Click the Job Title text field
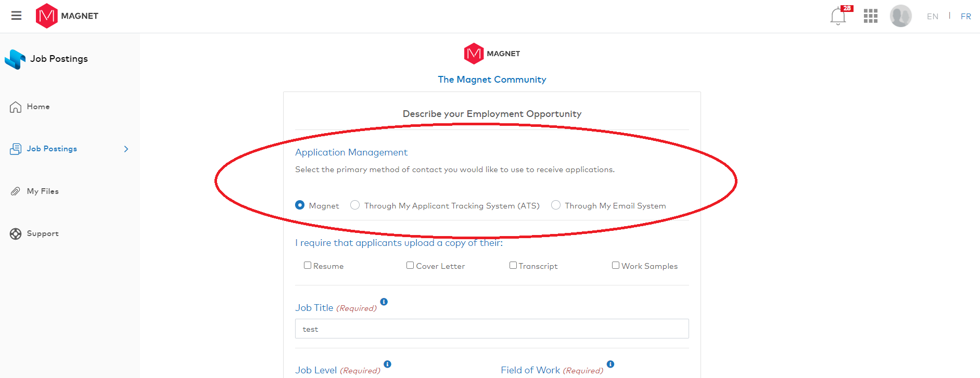The height and width of the screenshot is (378, 980). (x=491, y=329)
